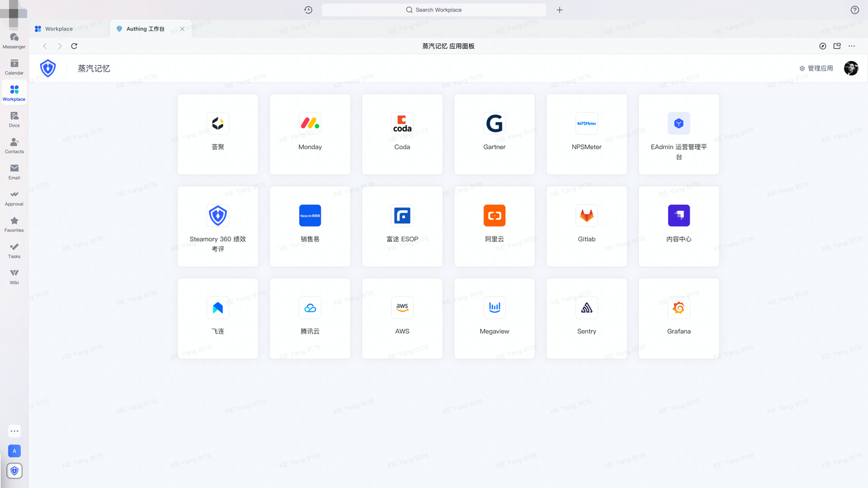This screenshot has width=868, height=488.
Task: Reload the page with refresh icon
Action: pos(74,46)
